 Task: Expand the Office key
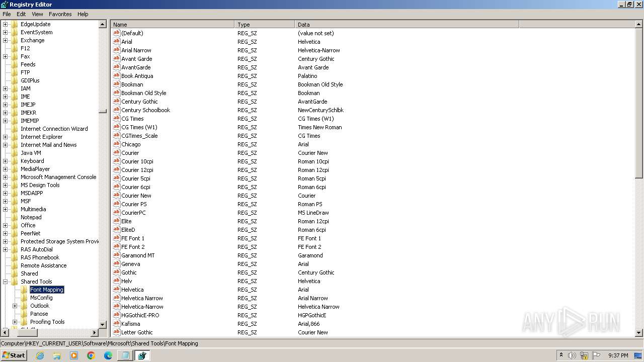click(x=6, y=225)
